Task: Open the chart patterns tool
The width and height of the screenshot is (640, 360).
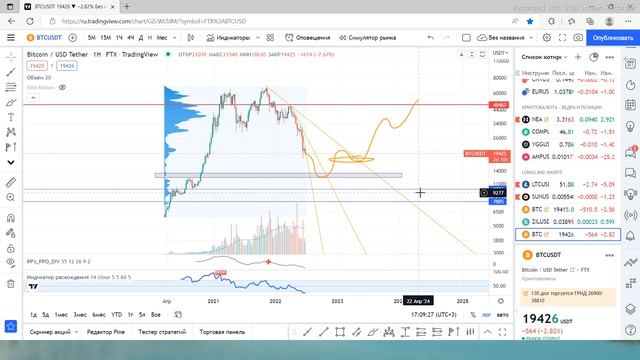Action: click(x=11, y=132)
